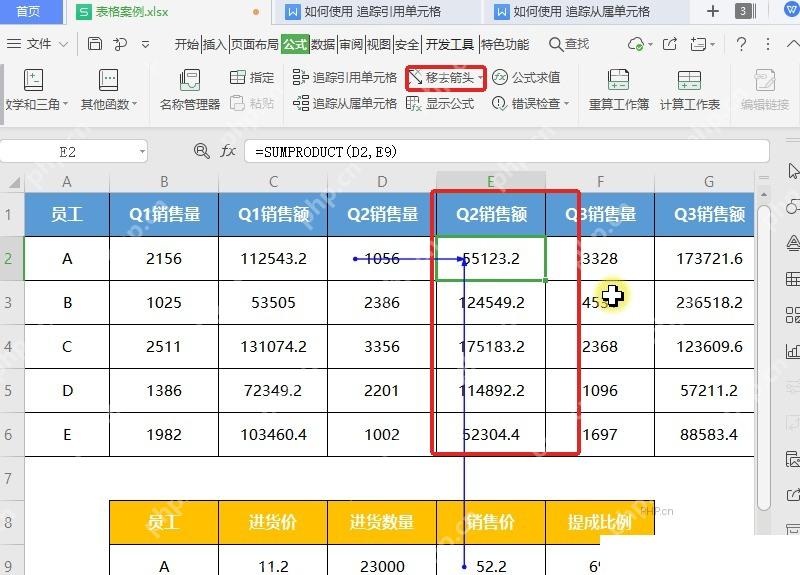Click the selection cursor tool in sidebar
The height and width of the screenshot is (575, 800).
tap(793, 171)
